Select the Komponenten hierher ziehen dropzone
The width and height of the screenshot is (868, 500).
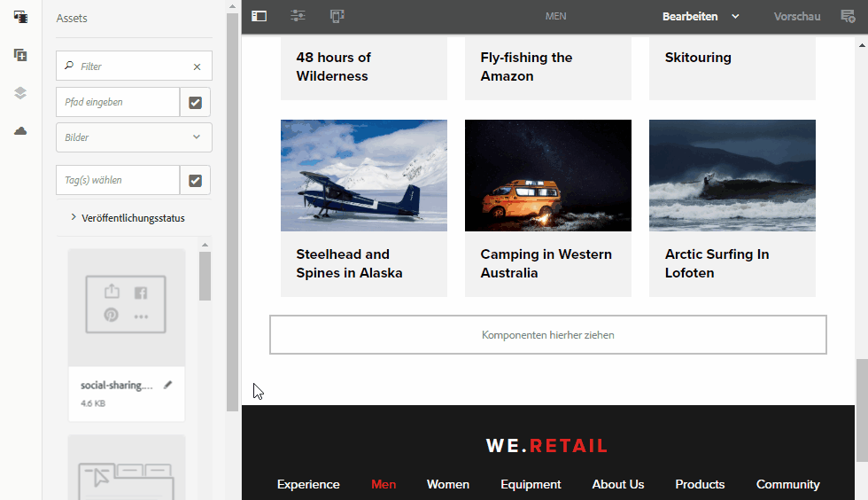pyautogui.click(x=548, y=335)
